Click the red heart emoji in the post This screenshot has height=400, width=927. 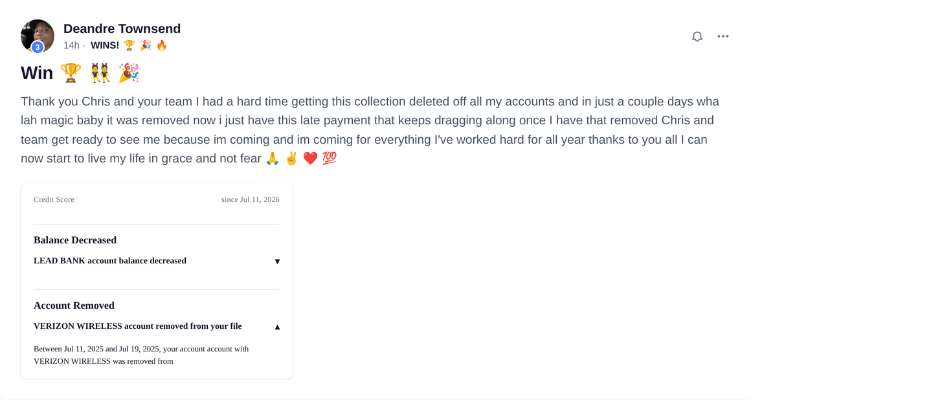(x=310, y=159)
